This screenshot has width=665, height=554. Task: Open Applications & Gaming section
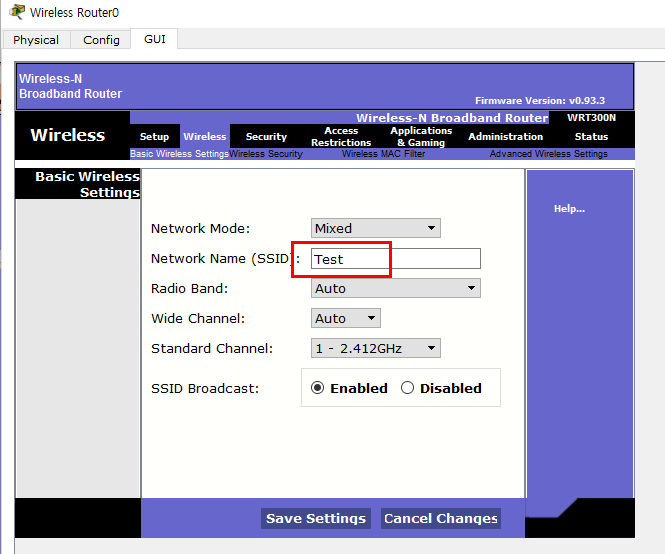click(421, 137)
